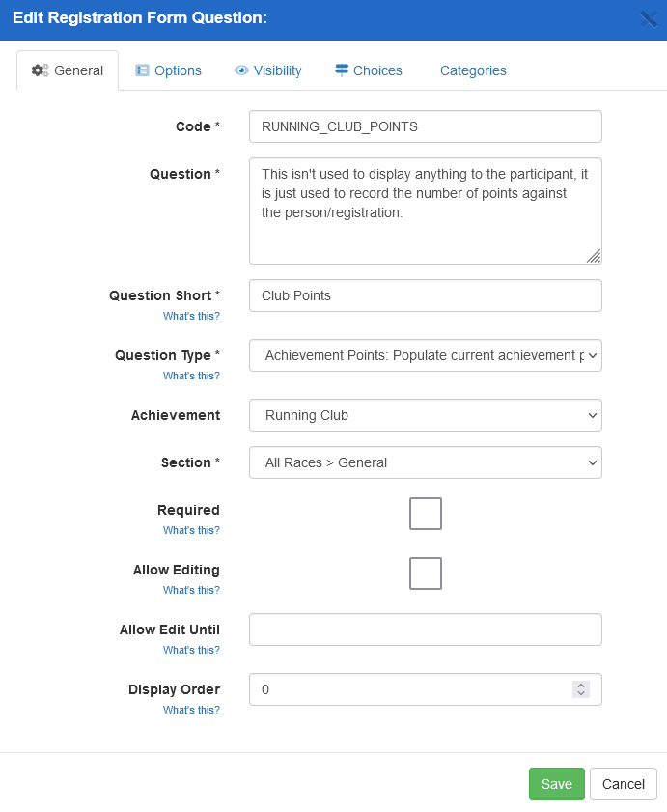Cancel editing the question
This screenshot has width=667, height=812.
[x=624, y=784]
